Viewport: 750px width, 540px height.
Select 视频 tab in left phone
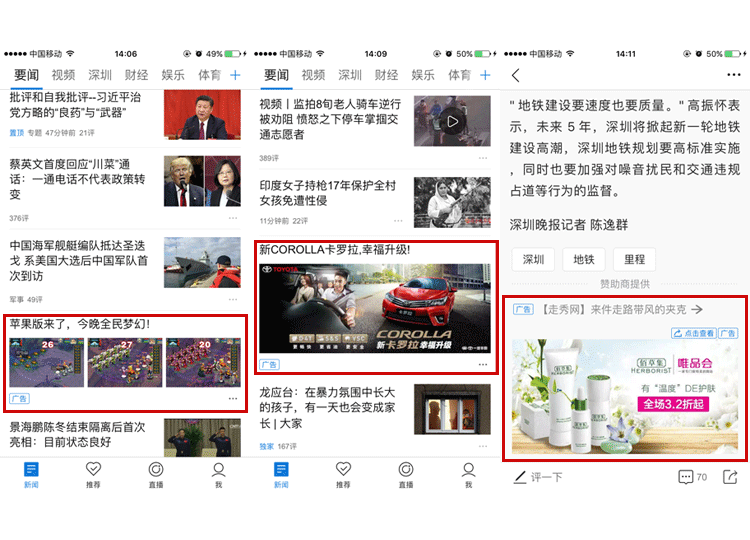[x=63, y=75]
